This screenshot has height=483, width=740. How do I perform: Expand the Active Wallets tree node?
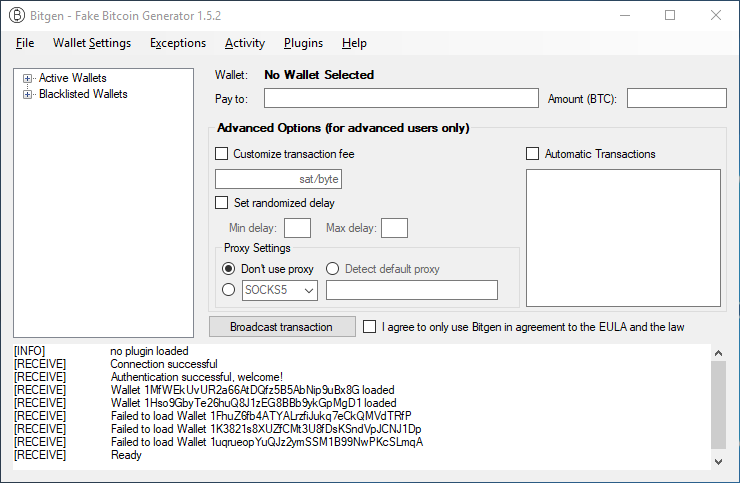coord(28,78)
